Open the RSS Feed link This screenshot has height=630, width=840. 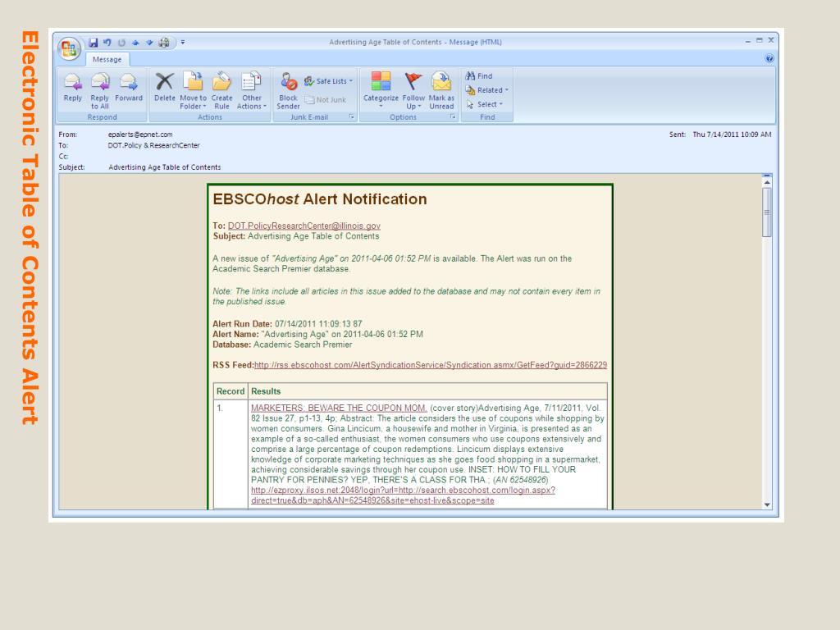click(431, 365)
